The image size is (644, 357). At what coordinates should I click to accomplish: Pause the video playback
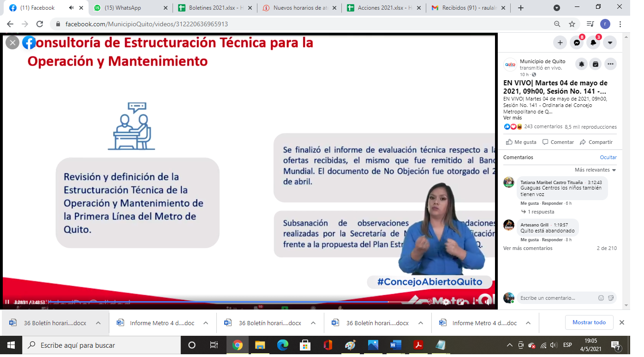coord(7,302)
